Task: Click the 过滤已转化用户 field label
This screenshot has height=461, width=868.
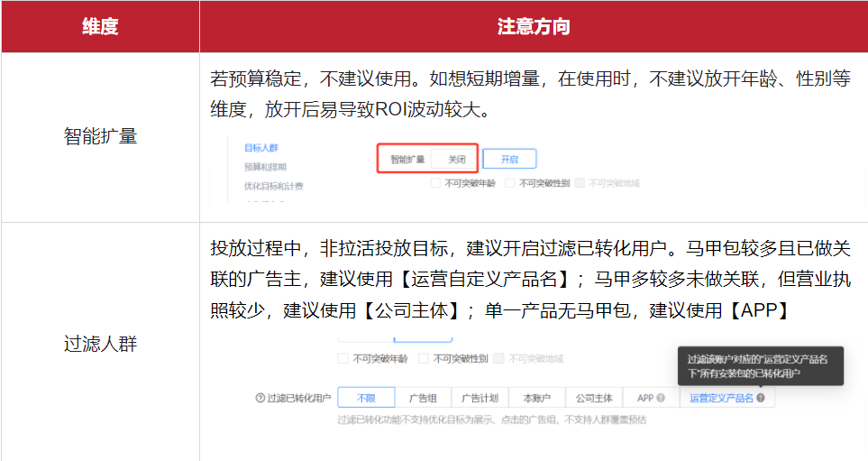Action: click(x=299, y=398)
